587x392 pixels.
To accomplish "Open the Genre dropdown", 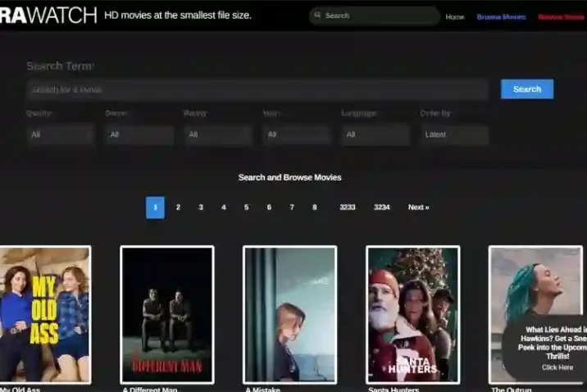I will pos(139,134).
